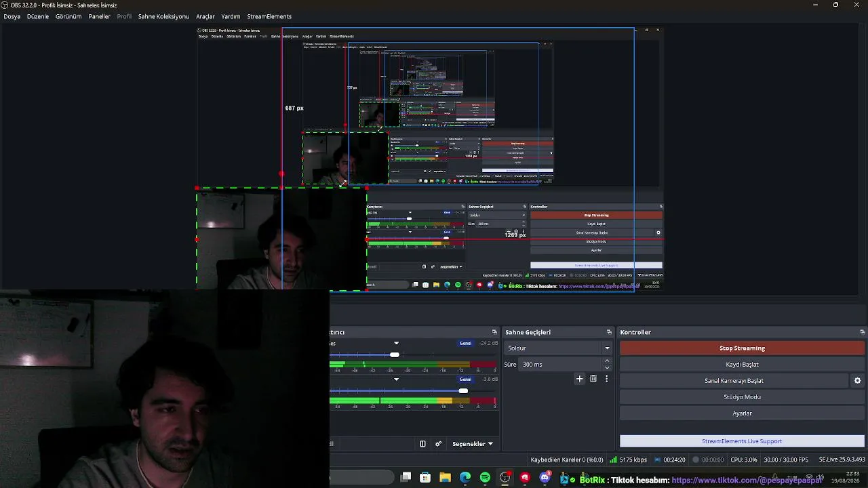
Task: Click the SE.Live 25.9.3.493 version text
Action: click(x=842, y=460)
